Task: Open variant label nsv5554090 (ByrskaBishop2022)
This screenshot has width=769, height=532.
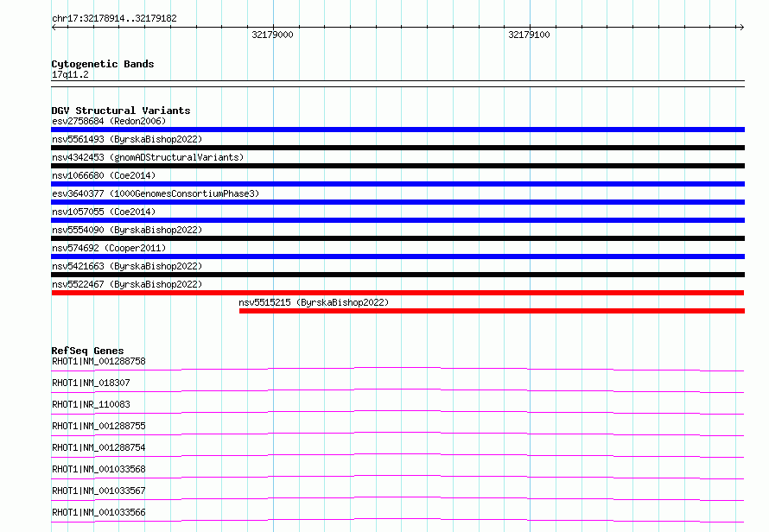Action: click(127, 230)
